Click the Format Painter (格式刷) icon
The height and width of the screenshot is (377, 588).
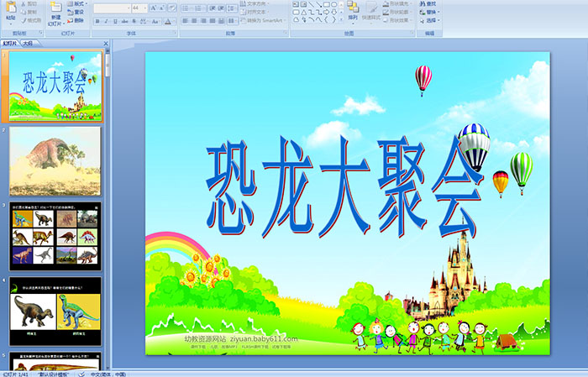30,19
